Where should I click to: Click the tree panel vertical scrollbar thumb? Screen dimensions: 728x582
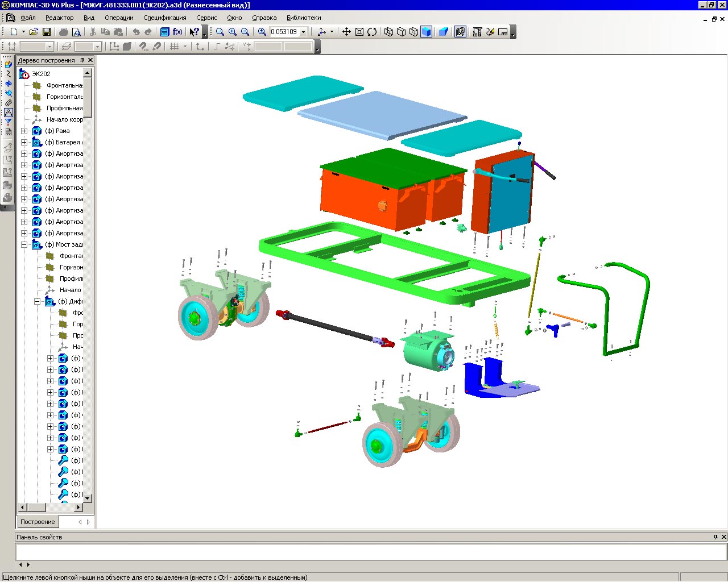88,97
